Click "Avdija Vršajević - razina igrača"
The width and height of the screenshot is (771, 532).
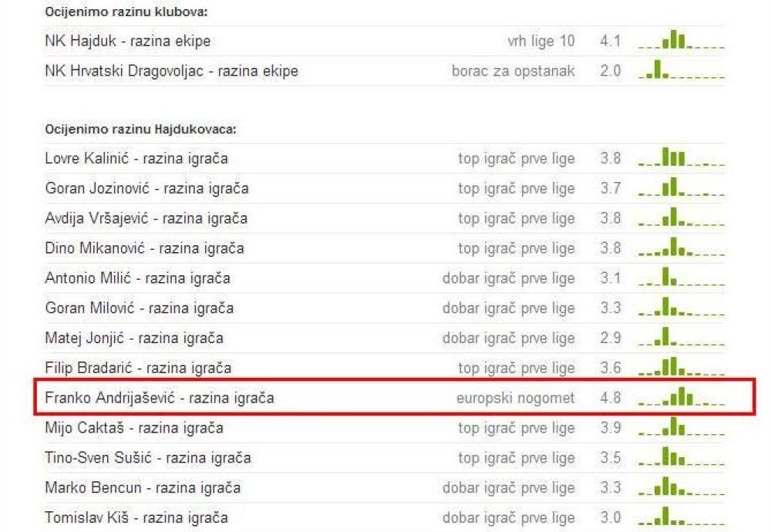(x=146, y=219)
